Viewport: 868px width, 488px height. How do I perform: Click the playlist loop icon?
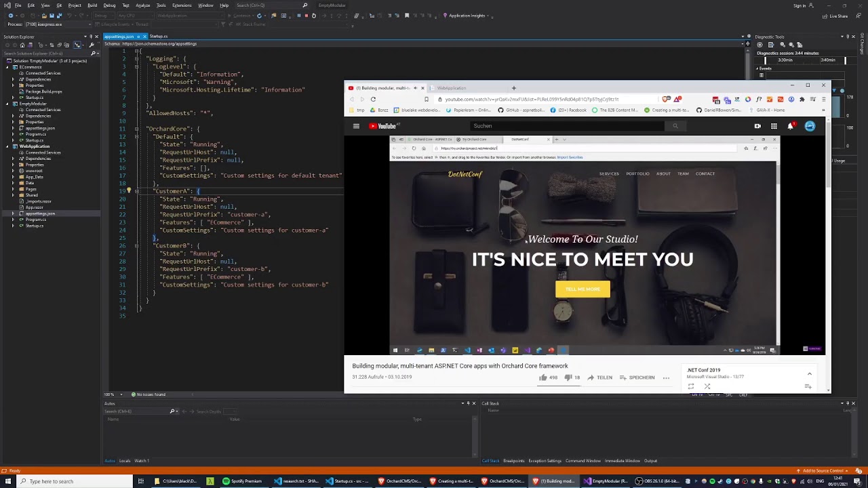point(691,386)
